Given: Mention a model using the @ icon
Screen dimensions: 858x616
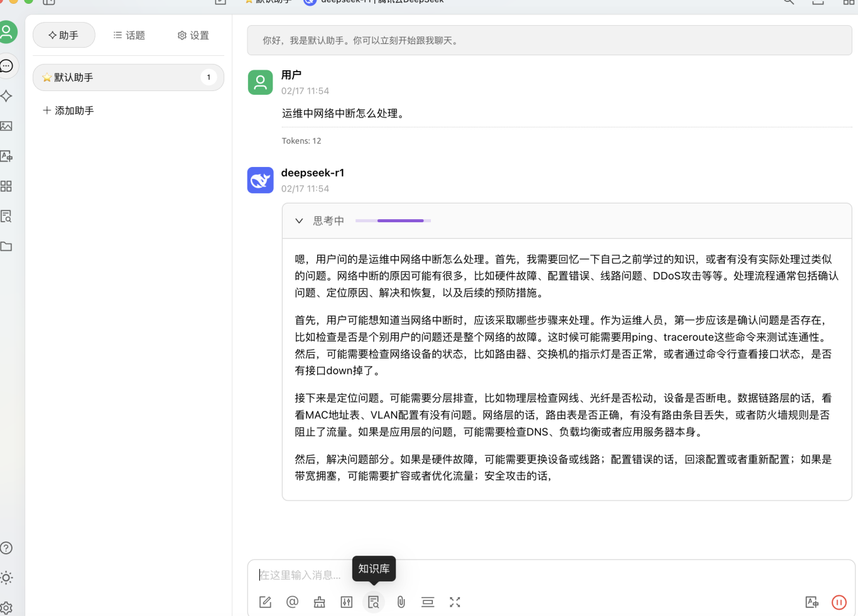Looking at the screenshot, I should [292, 602].
